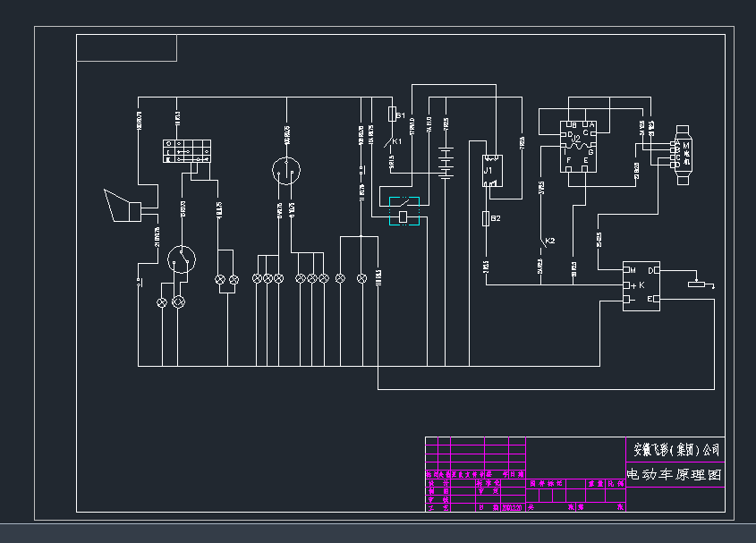Select the horn symbol on the left

click(123, 207)
